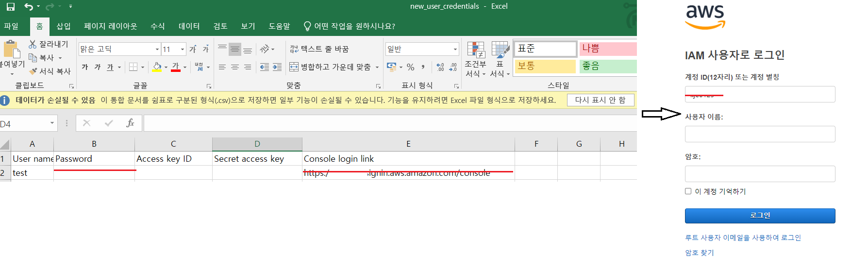Image resolution: width=868 pixels, height=272 pixels.
Task: Open the font size dropdown showing 11
Action: click(183, 49)
